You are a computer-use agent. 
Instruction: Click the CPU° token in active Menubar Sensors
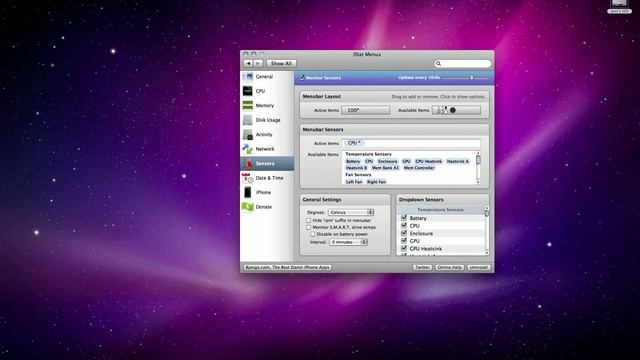[x=354, y=143]
